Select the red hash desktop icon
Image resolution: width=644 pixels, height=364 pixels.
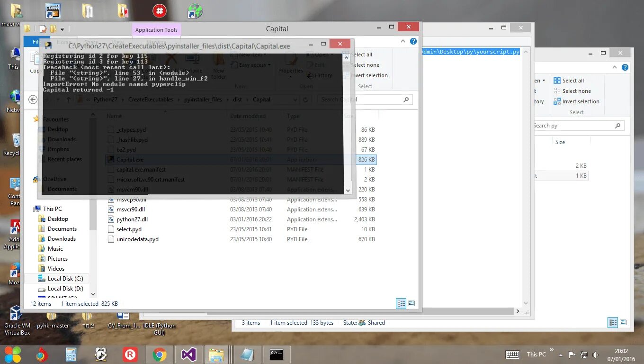(x=160, y=11)
